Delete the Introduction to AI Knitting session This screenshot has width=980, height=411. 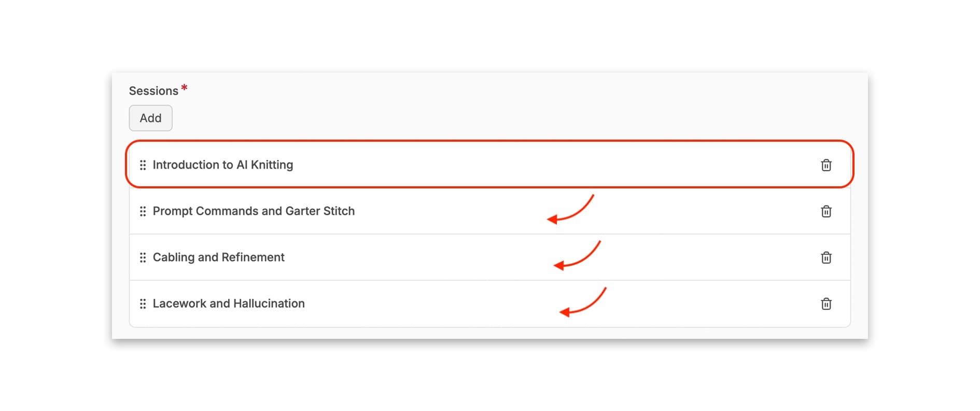826,165
